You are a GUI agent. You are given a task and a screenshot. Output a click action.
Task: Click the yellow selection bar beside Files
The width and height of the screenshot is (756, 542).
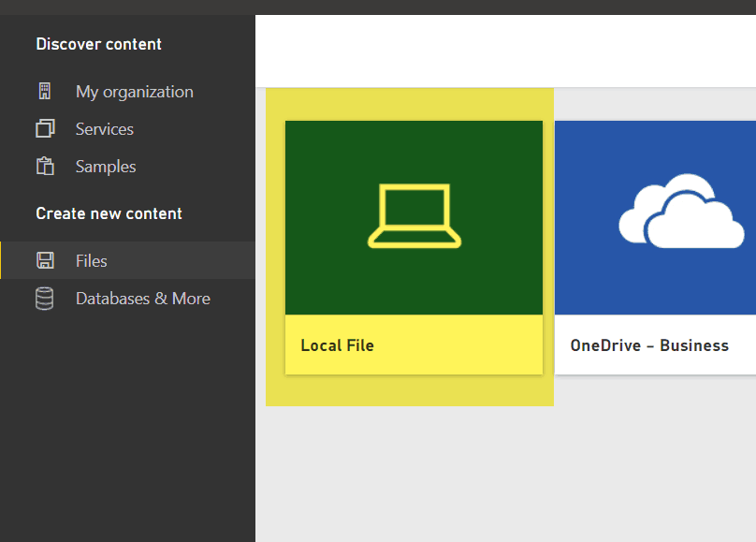[x=1, y=260]
